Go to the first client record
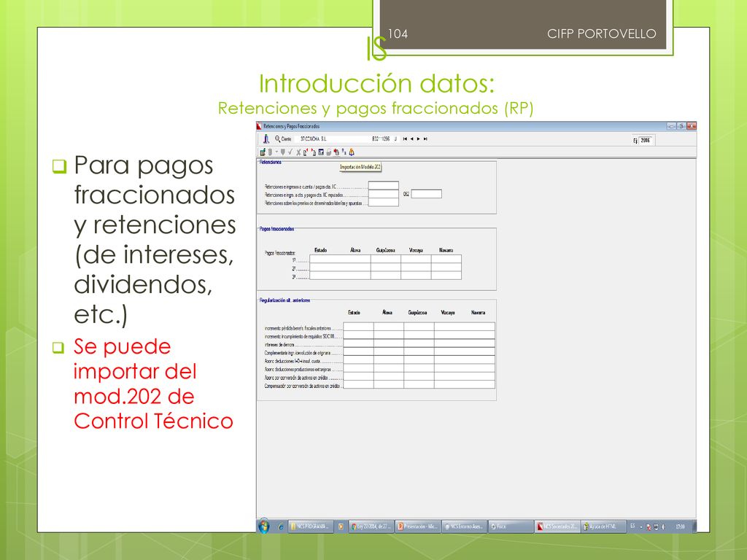The width and height of the screenshot is (747, 560). tap(406, 139)
